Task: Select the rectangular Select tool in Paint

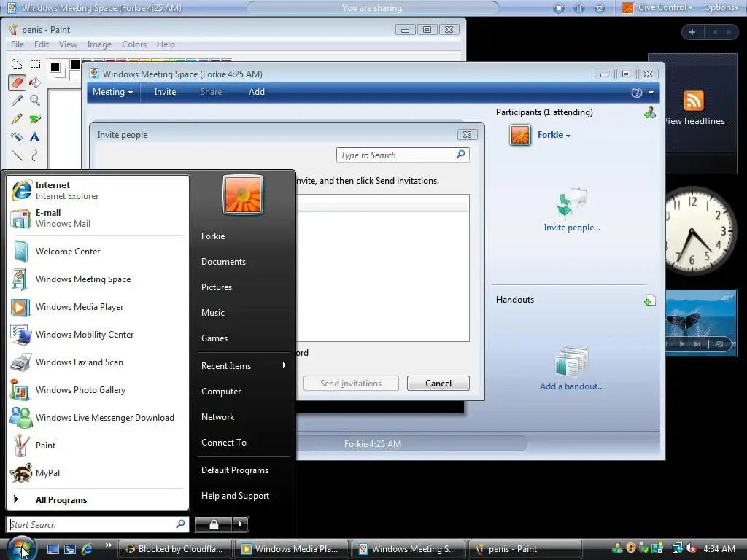Action: [35, 64]
